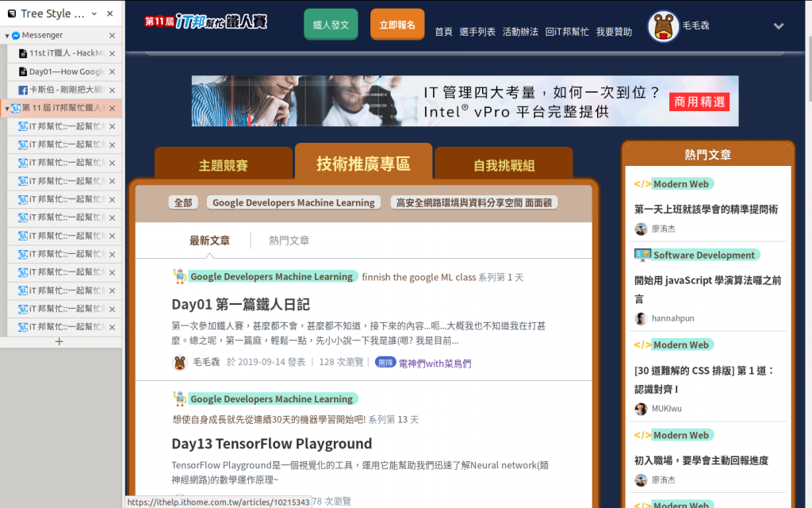Click author 毛毛㲋 name under Day01 article
Screen dimensions: 812x508
coord(206,362)
